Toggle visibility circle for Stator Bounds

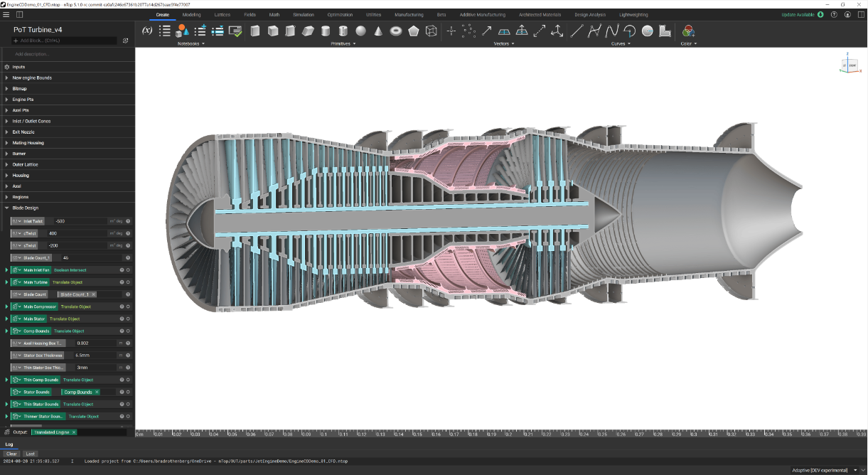(128, 392)
